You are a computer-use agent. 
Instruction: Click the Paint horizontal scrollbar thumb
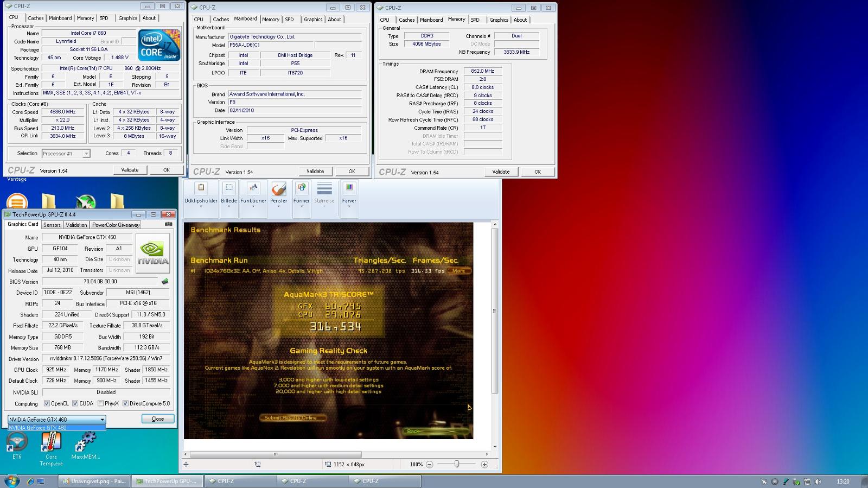tap(276, 454)
